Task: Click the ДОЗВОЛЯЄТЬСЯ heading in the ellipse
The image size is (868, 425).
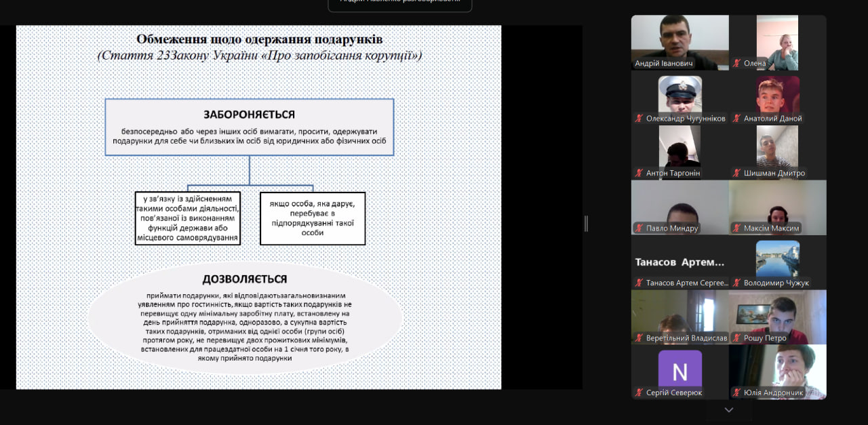Action: [x=245, y=279]
